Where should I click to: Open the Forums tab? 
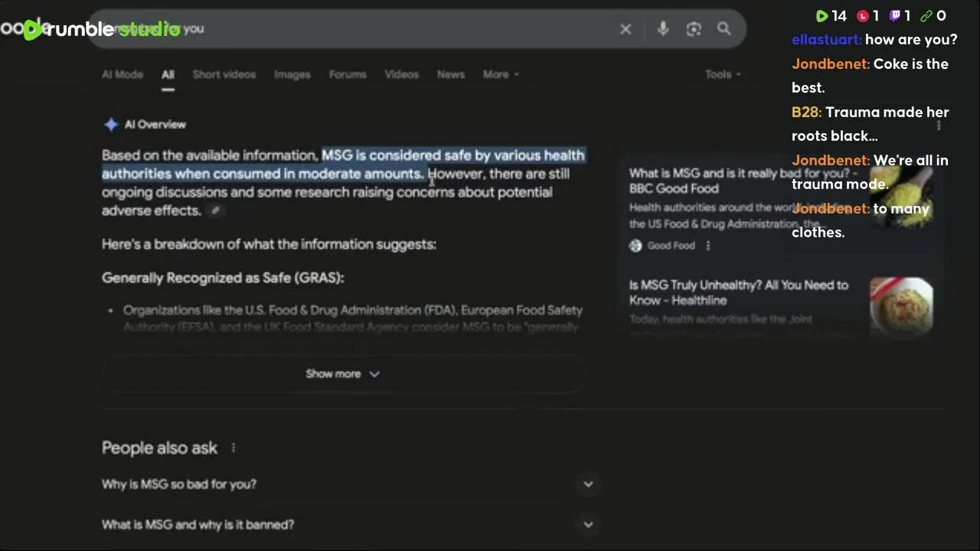click(348, 74)
